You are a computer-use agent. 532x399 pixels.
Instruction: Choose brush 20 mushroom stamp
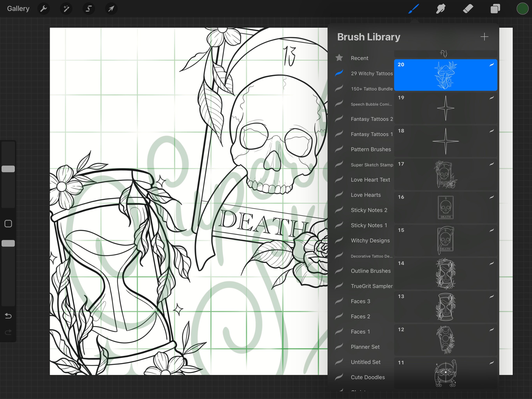pos(446,75)
